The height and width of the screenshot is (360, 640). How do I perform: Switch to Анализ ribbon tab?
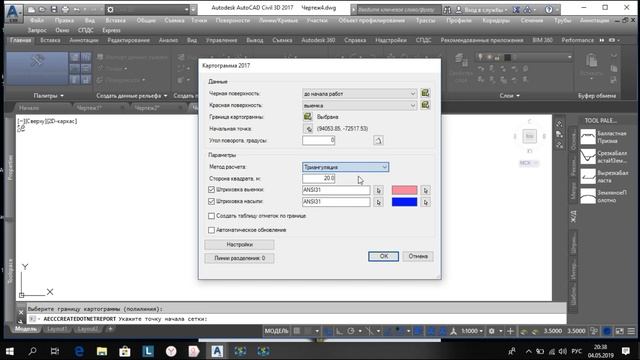(168, 40)
